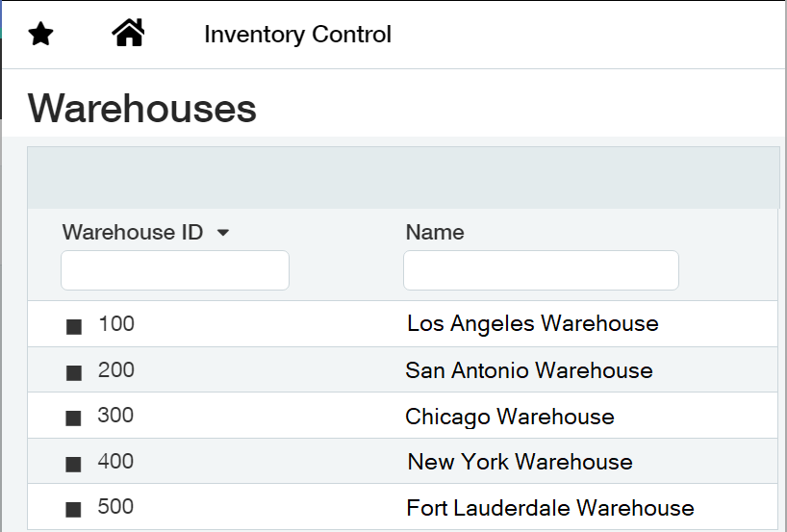This screenshot has width=787, height=532.
Task: Select the square marker for warehouse 300
Action: pyautogui.click(x=73, y=418)
